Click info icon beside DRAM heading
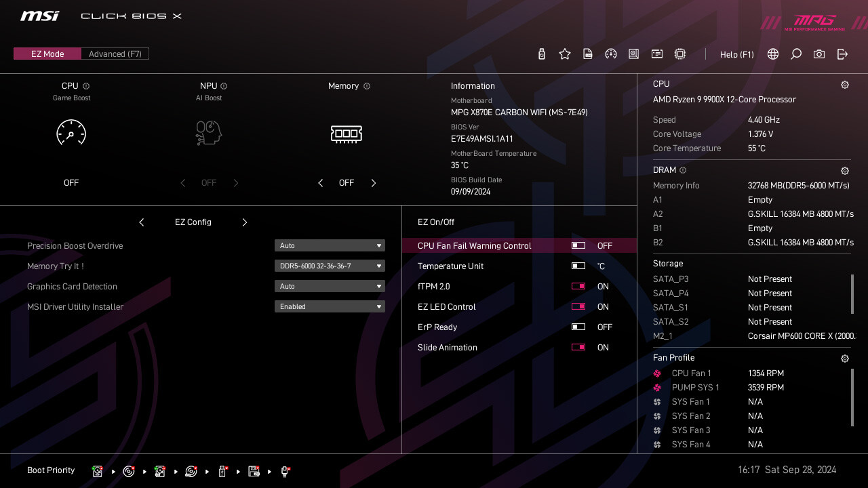This screenshot has width=868, height=488. click(683, 170)
